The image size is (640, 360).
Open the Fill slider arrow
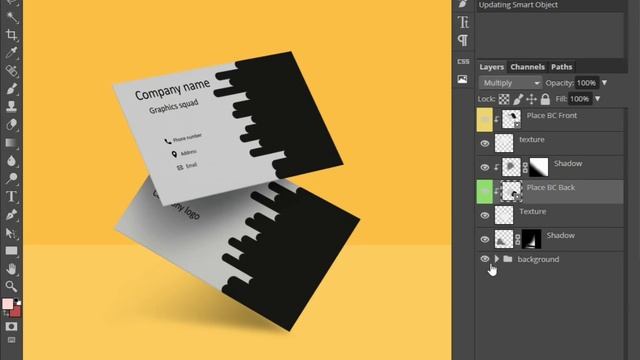pyautogui.click(x=598, y=99)
